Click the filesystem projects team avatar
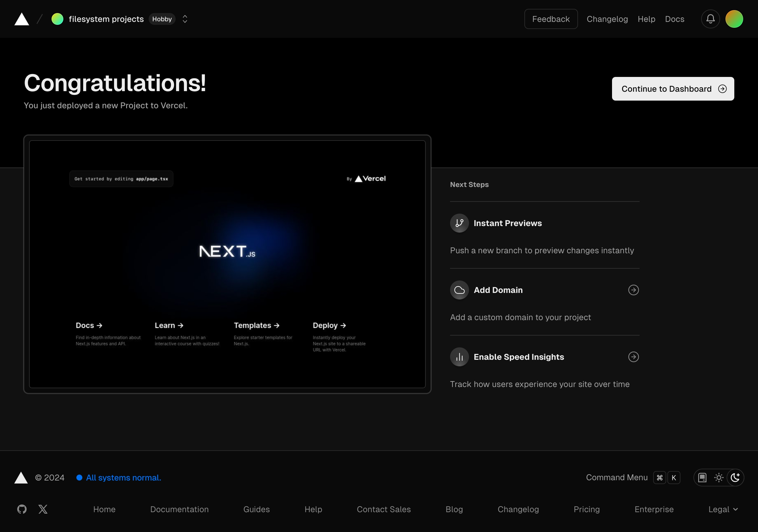 [x=57, y=19]
